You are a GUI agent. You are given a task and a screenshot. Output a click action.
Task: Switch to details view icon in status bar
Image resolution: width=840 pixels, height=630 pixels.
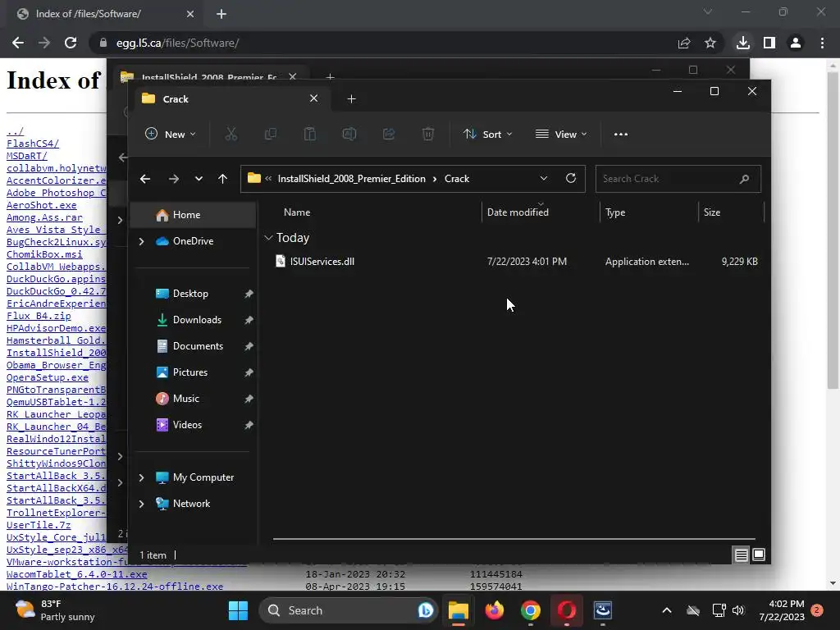point(741,555)
